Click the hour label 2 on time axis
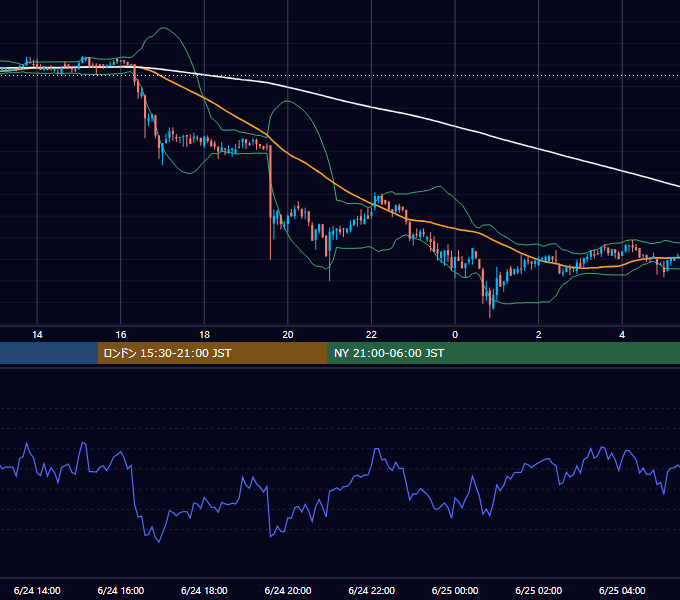Image resolution: width=680 pixels, height=600 pixels. [x=539, y=335]
